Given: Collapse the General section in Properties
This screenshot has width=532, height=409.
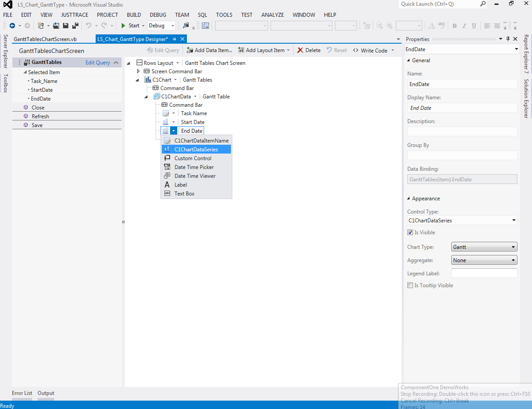Looking at the screenshot, I should pos(408,60).
